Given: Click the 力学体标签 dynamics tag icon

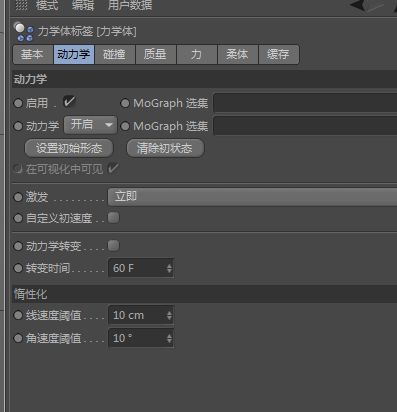Looking at the screenshot, I should [23, 32].
